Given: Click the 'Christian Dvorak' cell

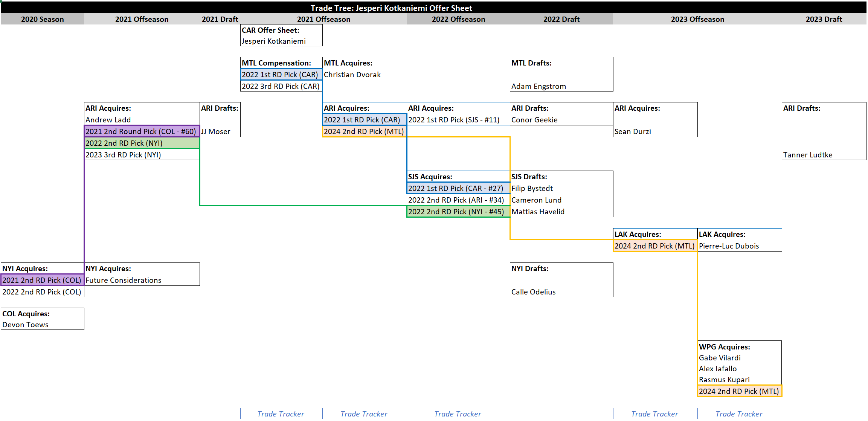Looking at the screenshot, I should [365, 75].
